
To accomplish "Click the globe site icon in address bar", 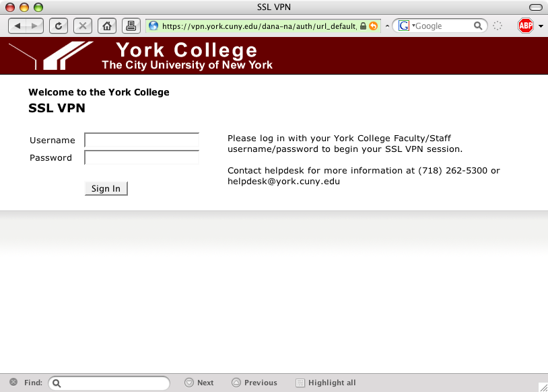I will coord(153,26).
